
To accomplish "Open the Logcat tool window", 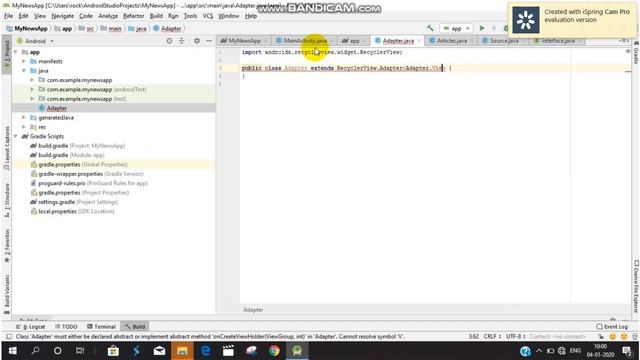I will coord(31,327).
